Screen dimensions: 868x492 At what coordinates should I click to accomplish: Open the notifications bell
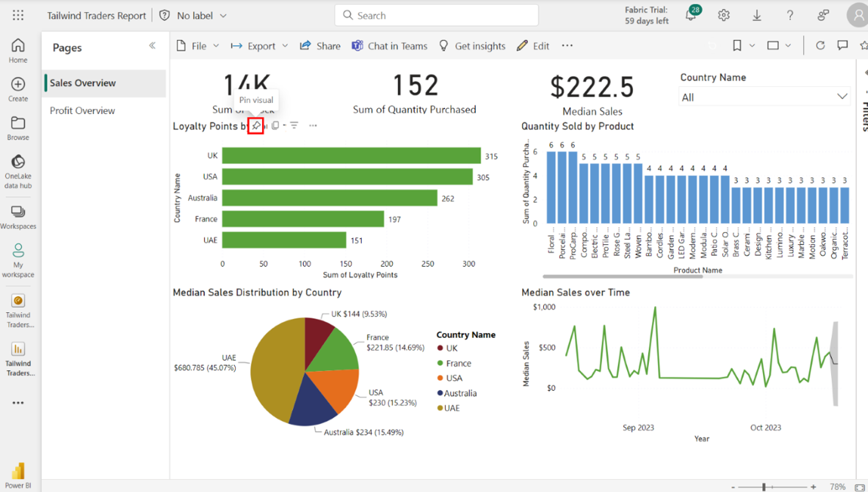coord(690,15)
